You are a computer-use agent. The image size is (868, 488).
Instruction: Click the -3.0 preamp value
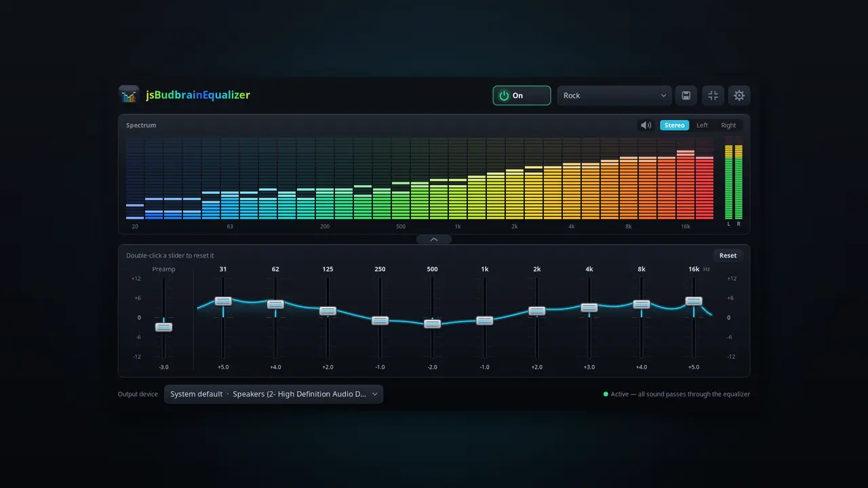click(x=163, y=367)
